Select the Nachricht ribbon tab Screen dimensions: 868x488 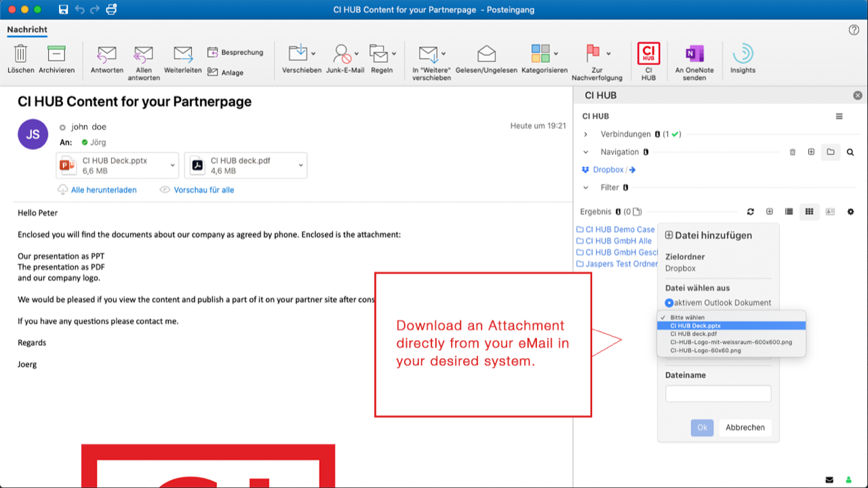[x=27, y=30]
